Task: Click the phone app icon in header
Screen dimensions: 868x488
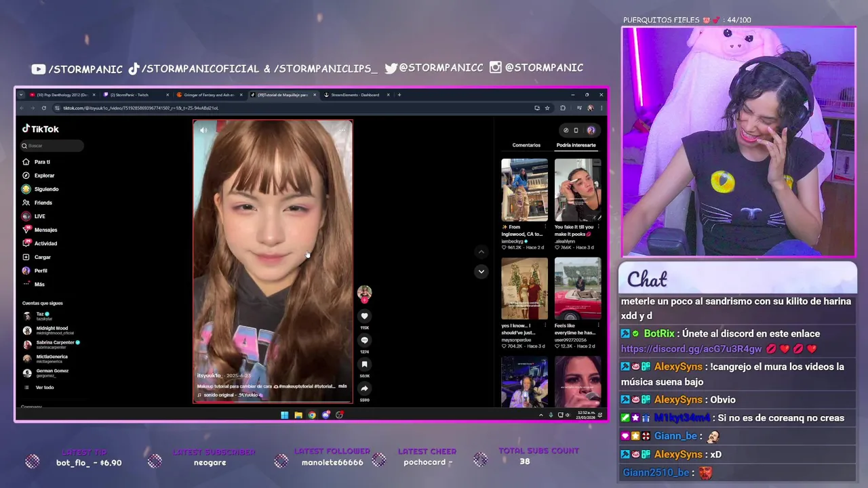Action: tap(576, 130)
